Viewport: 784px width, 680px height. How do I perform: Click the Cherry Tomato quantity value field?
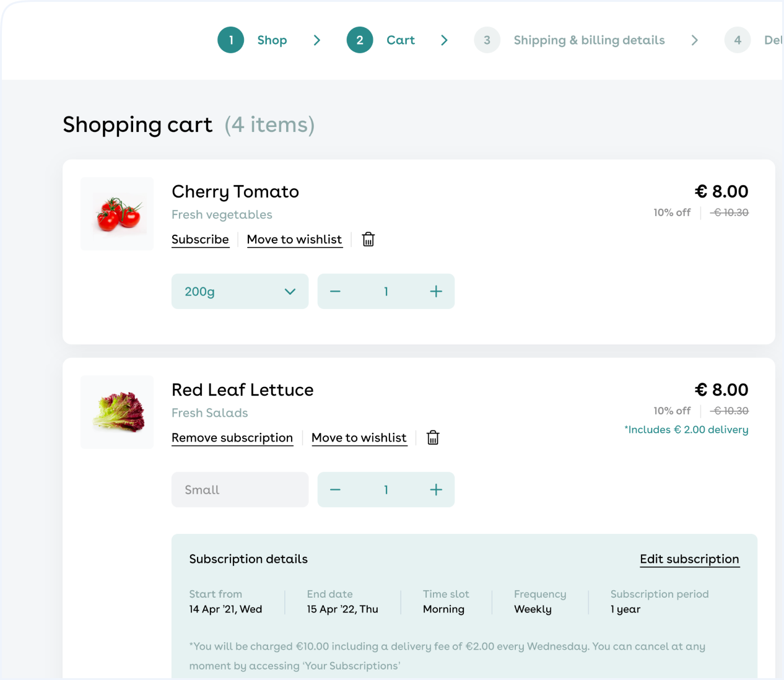tap(386, 291)
